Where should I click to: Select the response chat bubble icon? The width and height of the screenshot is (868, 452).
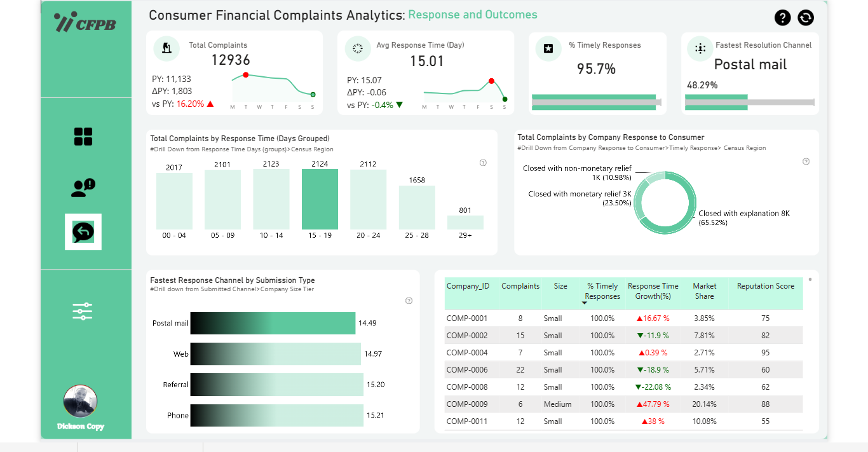[x=83, y=232]
